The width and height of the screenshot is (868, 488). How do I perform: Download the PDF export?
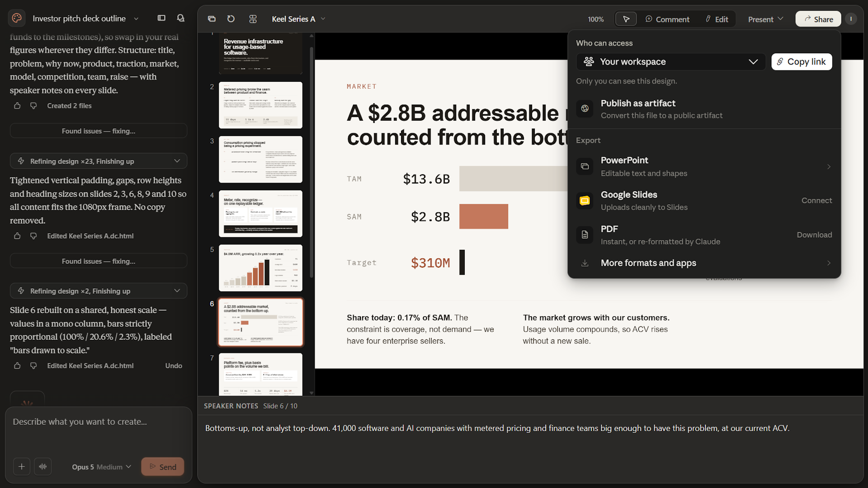point(814,235)
